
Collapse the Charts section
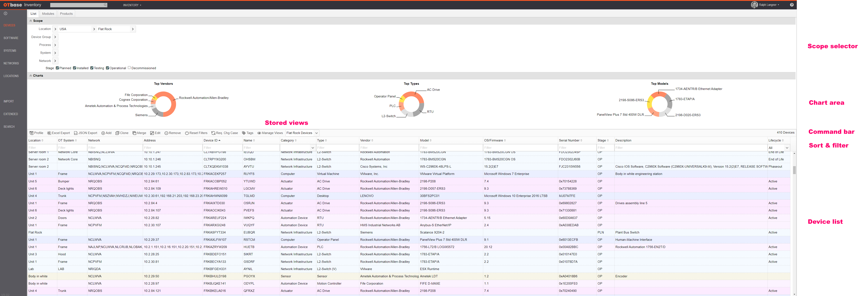click(31, 76)
